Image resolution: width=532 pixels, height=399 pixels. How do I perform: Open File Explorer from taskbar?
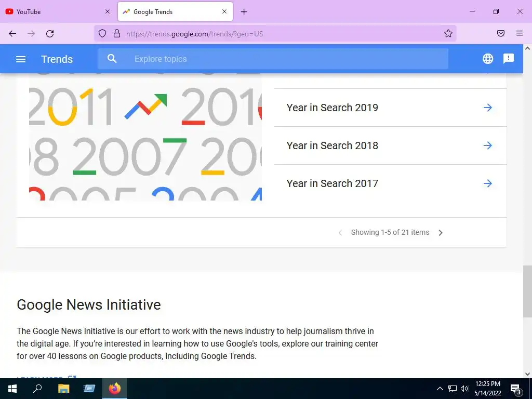click(63, 389)
